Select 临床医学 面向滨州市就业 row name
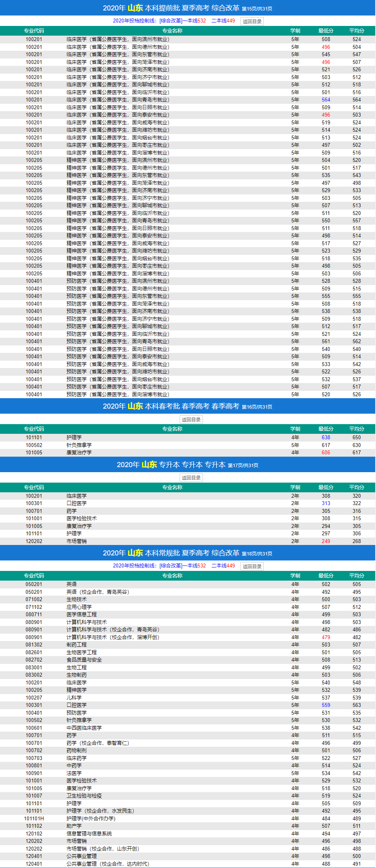 pos(118,39)
